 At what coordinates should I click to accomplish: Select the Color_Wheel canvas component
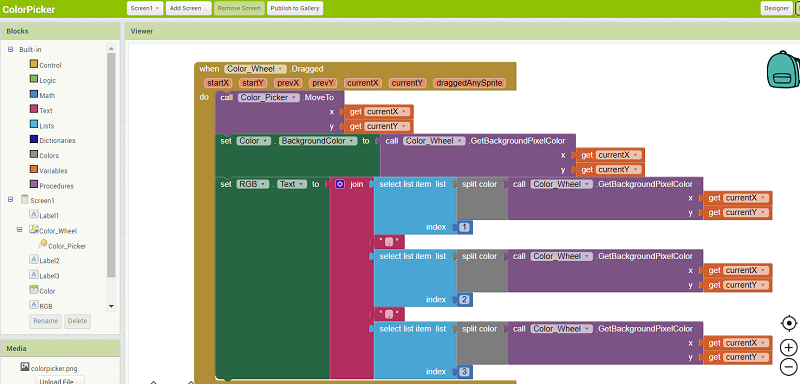pos(53,231)
